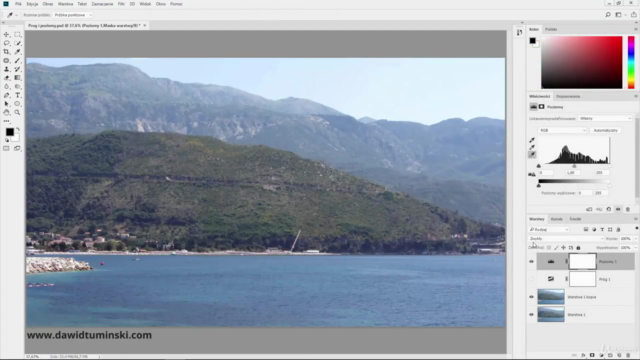Click the black point eyedropper in Levels

point(532,140)
